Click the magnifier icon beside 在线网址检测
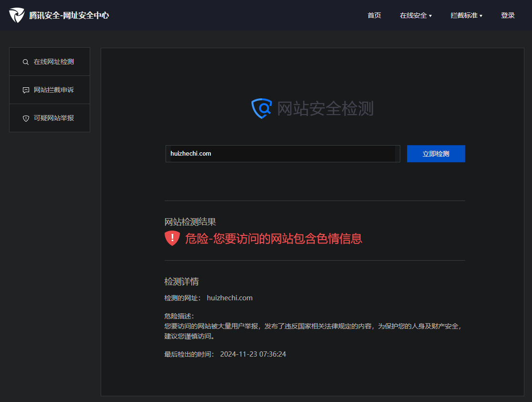The width and height of the screenshot is (532, 402). click(x=26, y=62)
